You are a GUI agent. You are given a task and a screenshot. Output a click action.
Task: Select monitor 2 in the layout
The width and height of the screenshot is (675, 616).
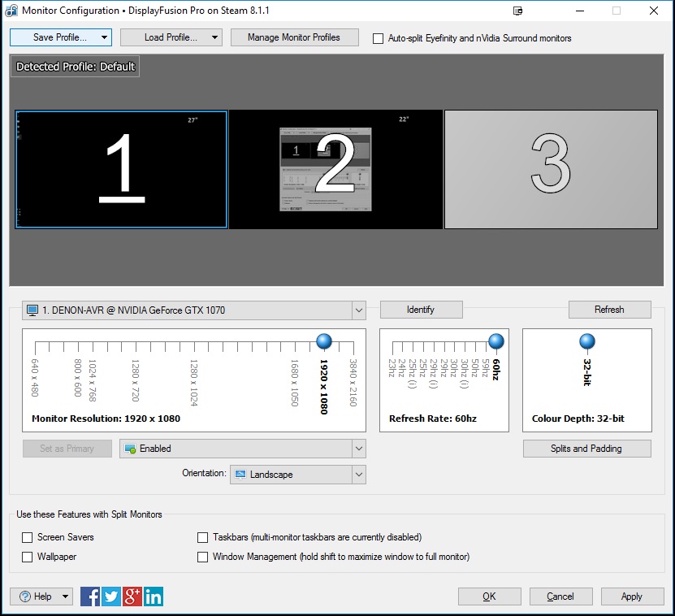pos(335,169)
